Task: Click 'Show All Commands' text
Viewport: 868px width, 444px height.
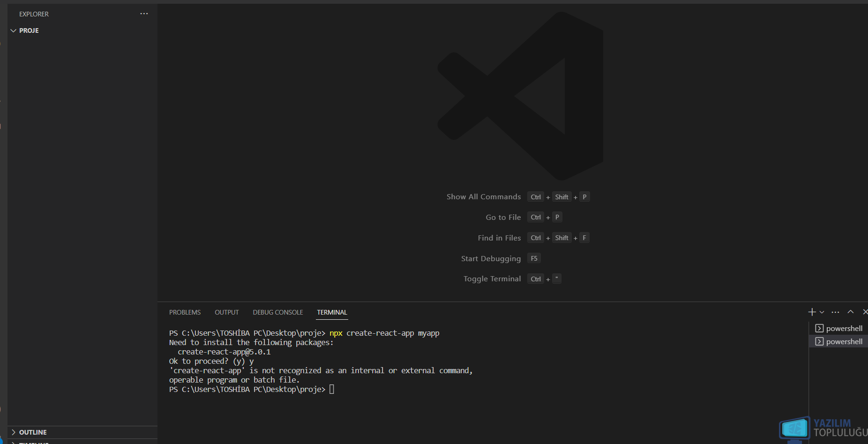Action: [484, 197]
